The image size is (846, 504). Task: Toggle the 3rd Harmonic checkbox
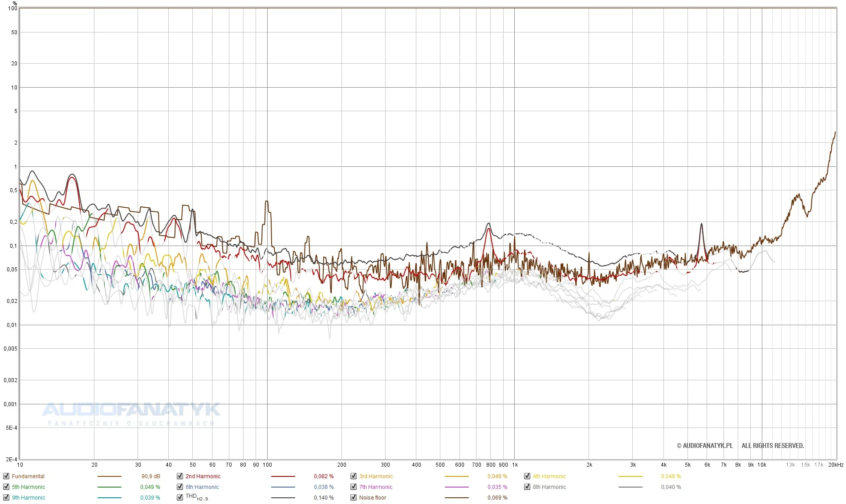(x=354, y=476)
